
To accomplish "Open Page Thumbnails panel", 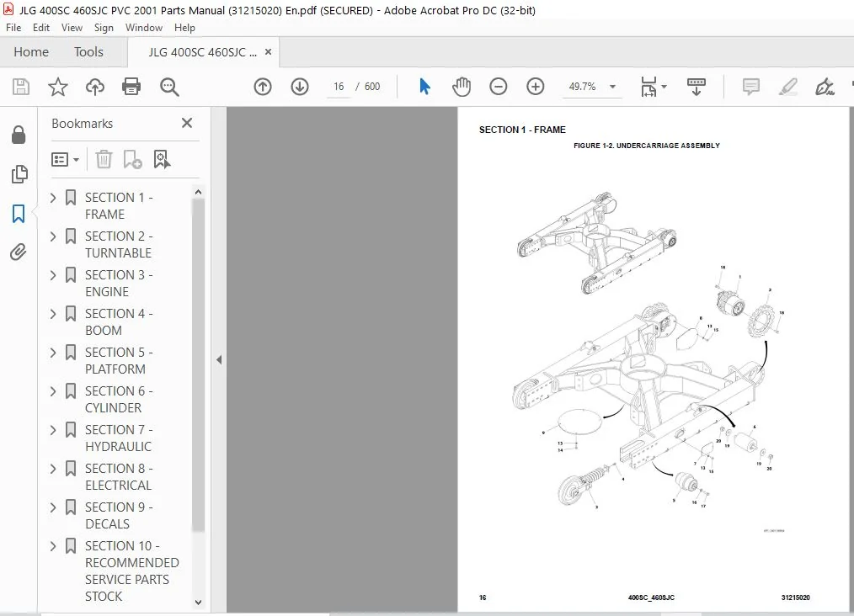I will (x=19, y=174).
